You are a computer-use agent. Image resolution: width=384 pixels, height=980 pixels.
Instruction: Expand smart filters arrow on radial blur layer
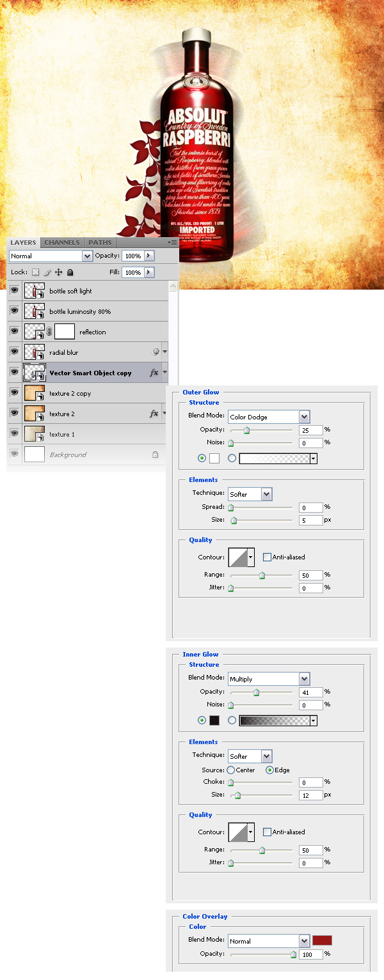[165, 352]
